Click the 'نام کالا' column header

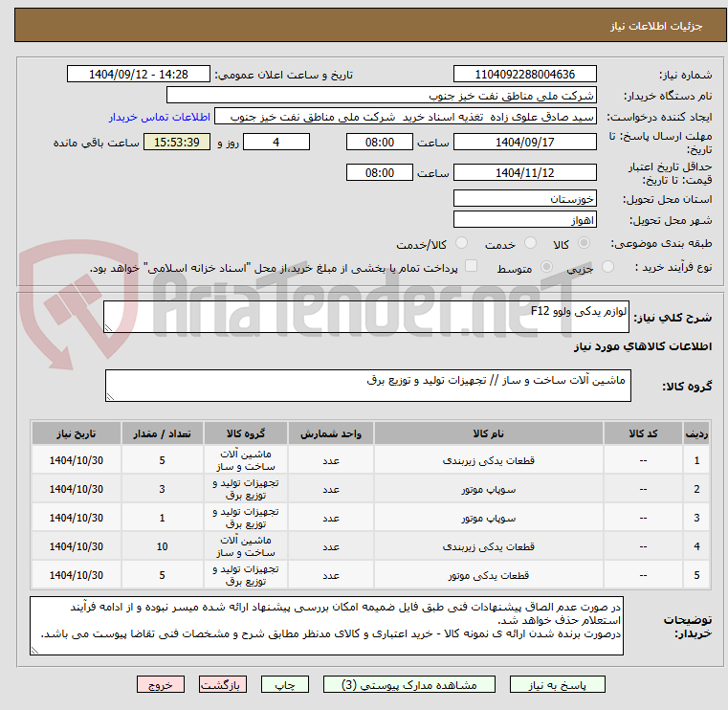[x=489, y=433]
